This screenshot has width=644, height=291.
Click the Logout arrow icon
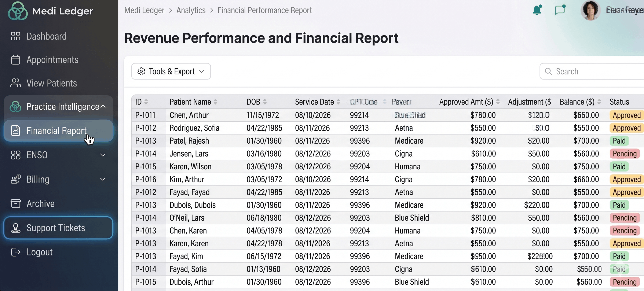click(15, 252)
